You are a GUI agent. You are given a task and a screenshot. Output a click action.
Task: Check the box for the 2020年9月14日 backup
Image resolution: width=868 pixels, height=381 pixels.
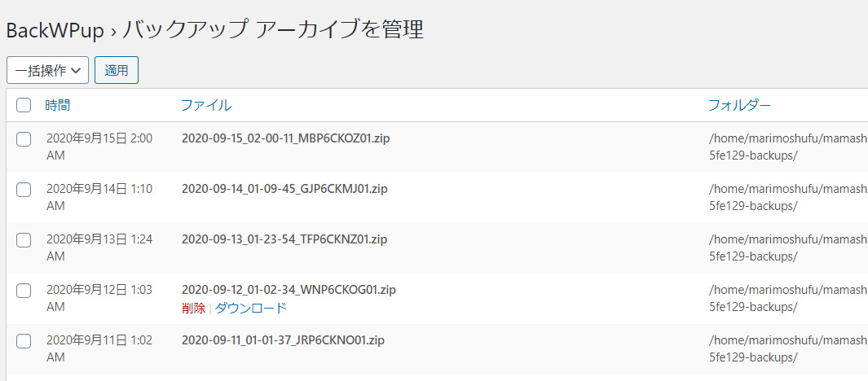24,190
